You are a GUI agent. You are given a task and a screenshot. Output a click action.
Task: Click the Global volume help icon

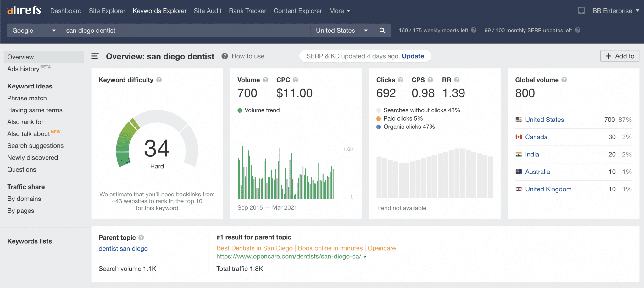tap(564, 80)
